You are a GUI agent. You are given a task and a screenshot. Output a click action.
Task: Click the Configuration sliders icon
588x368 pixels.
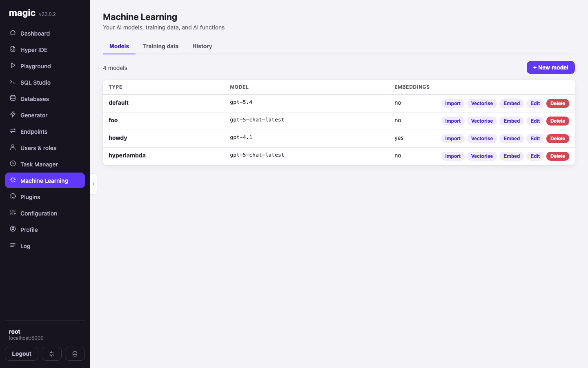pos(13,213)
